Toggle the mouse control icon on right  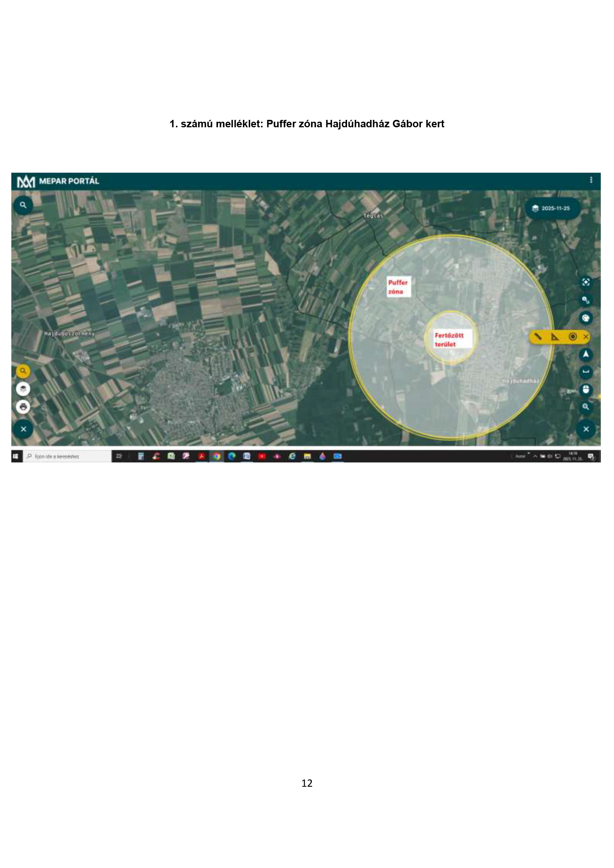(x=586, y=389)
